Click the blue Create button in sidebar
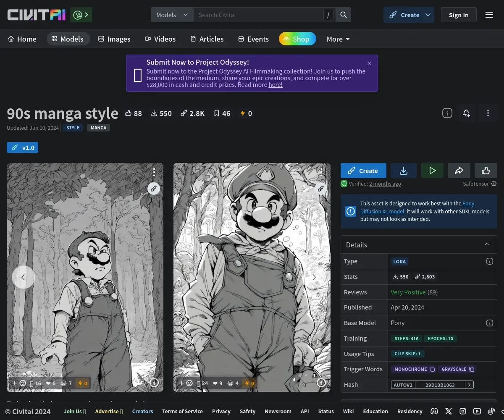Image resolution: width=504 pixels, height=420 pixels. pos(363,171)
